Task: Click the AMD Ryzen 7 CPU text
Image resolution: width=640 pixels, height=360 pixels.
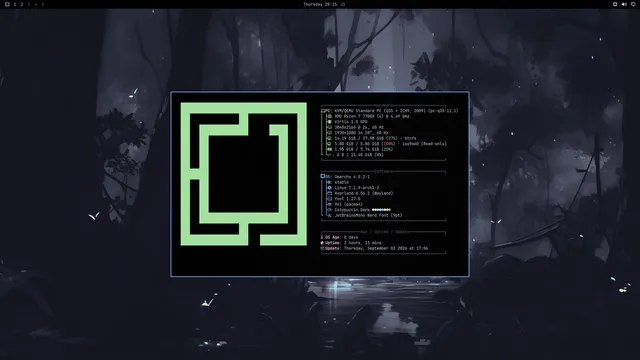Action: [x=372, y=116]
